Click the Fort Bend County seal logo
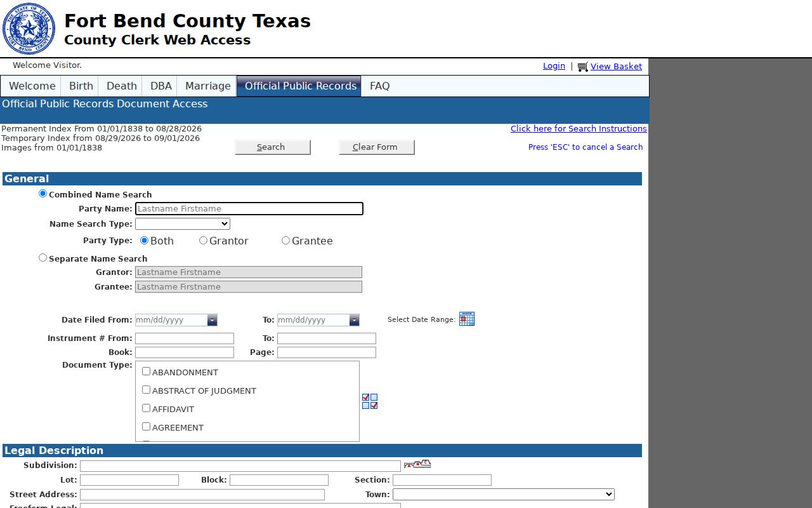This screenshot has width=812, height=508. pos(29,29)
